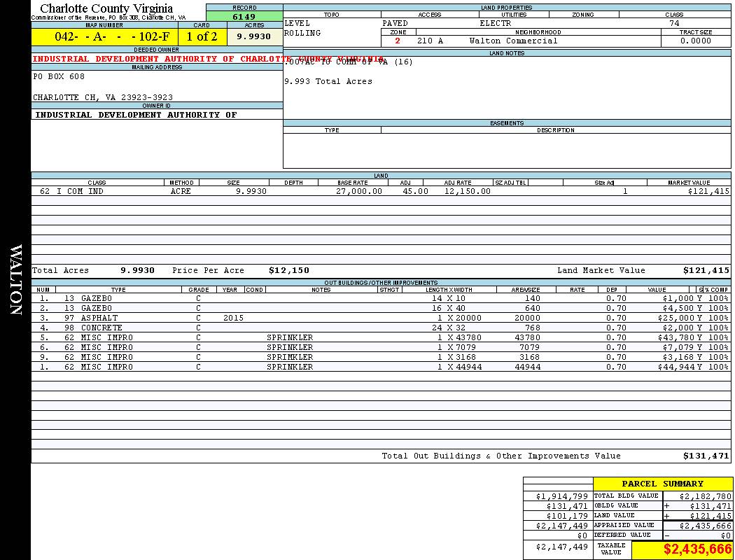The image size is (735, 560).
Task: Click the CONCRETE outbuilding row
Action: coord(101,328)
